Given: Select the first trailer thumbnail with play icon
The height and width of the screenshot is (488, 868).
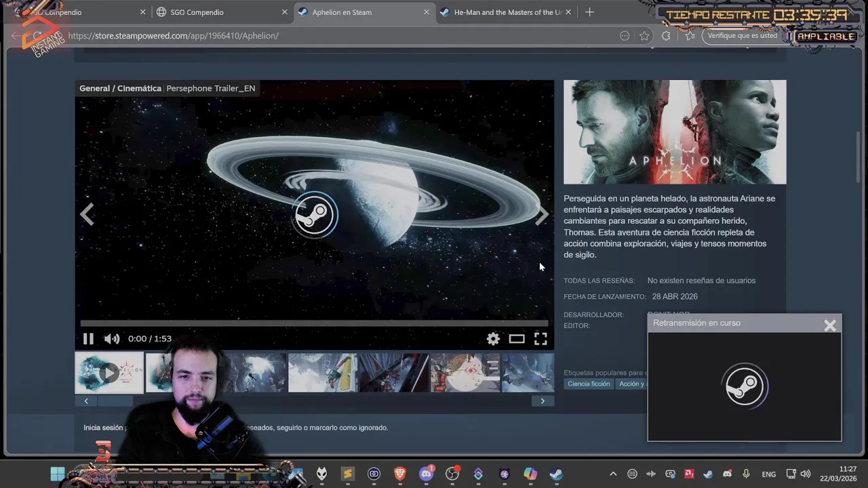Looking at the screenshot, I should tap(109, 372).
